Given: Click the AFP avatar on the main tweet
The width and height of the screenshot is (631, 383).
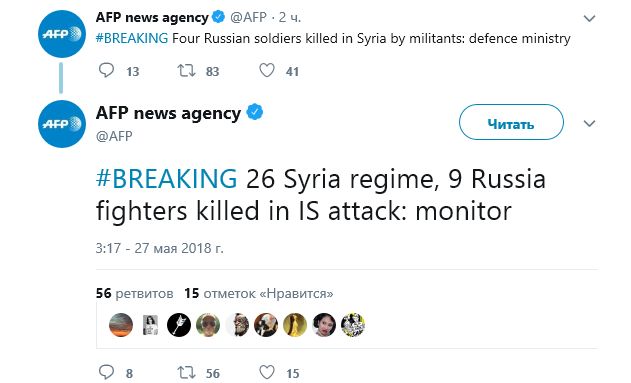Looking at the screenshot, I should tap(62, 124).
